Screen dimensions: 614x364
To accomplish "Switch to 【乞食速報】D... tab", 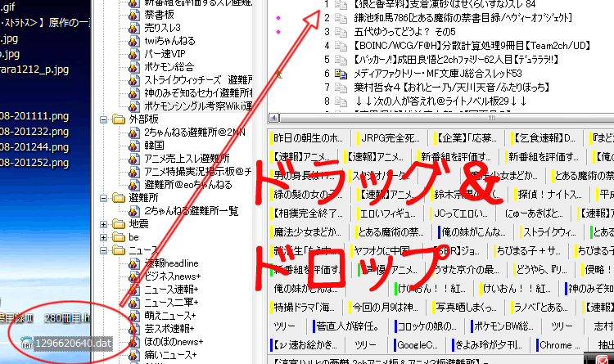I will (544, 138).
